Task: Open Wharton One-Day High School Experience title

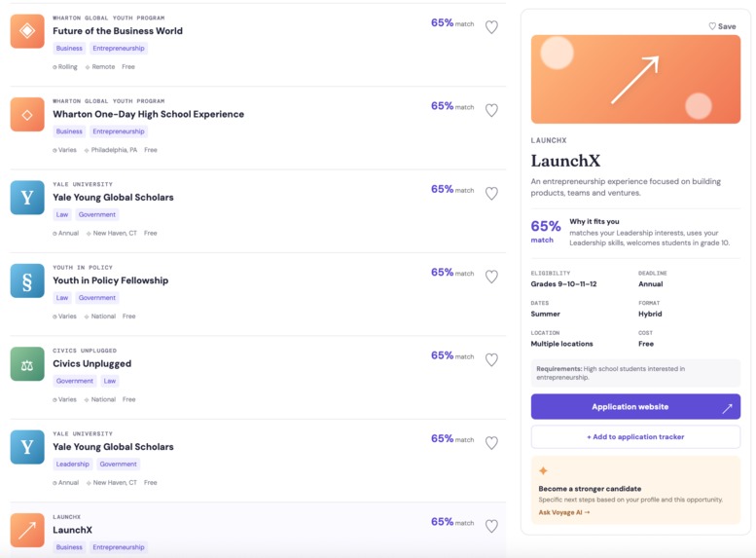Action: (149, 114)
